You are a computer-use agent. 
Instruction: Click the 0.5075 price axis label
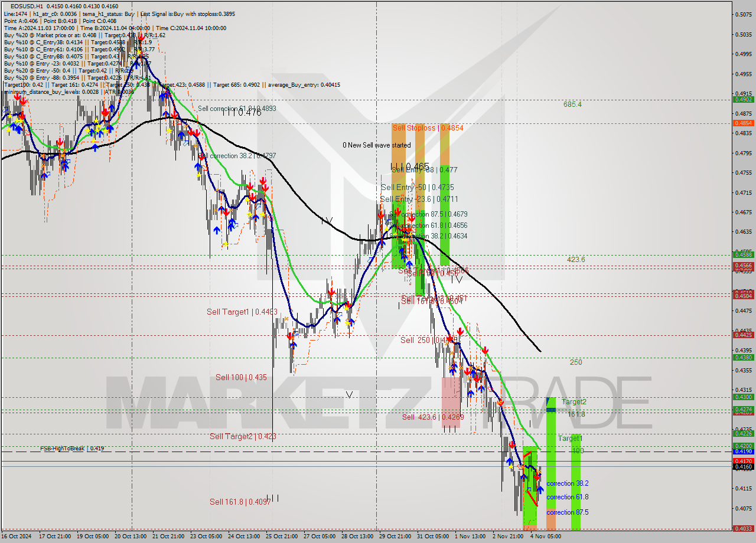pos(742,15)
